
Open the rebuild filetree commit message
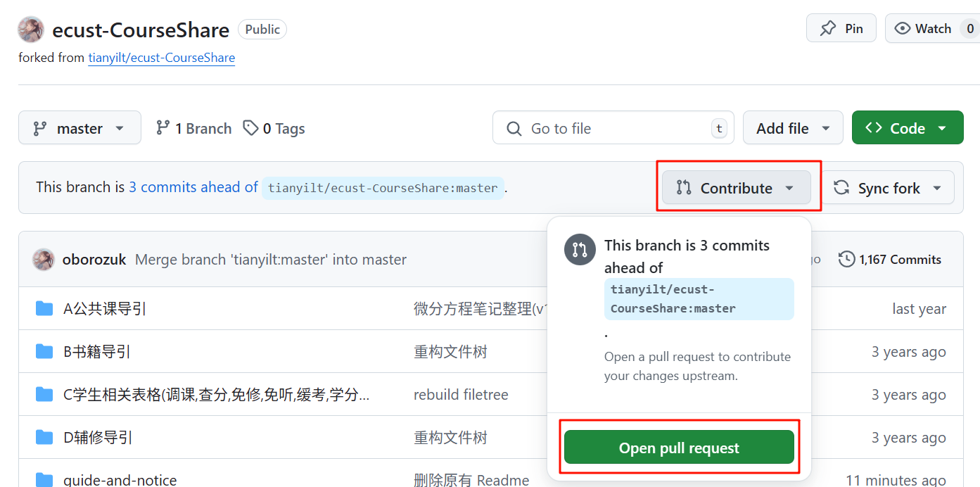point(461,395)
